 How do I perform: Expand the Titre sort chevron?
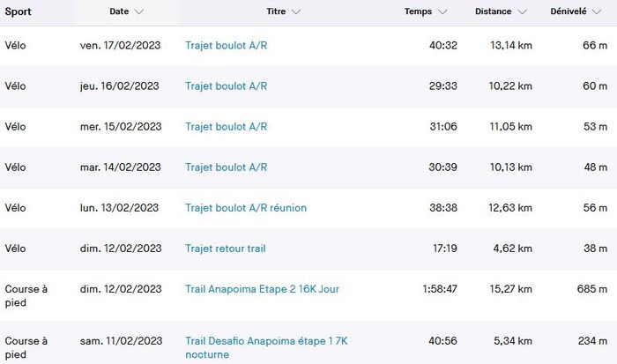[x=295, y=12]
